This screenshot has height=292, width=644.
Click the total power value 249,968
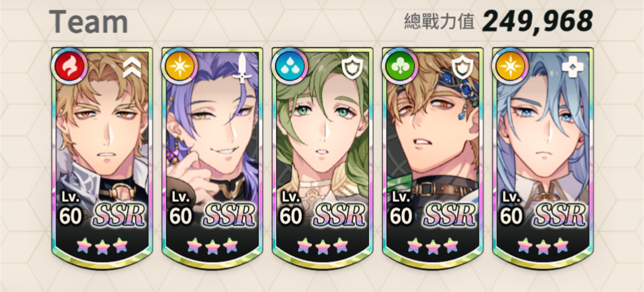[x=538, y=21]
